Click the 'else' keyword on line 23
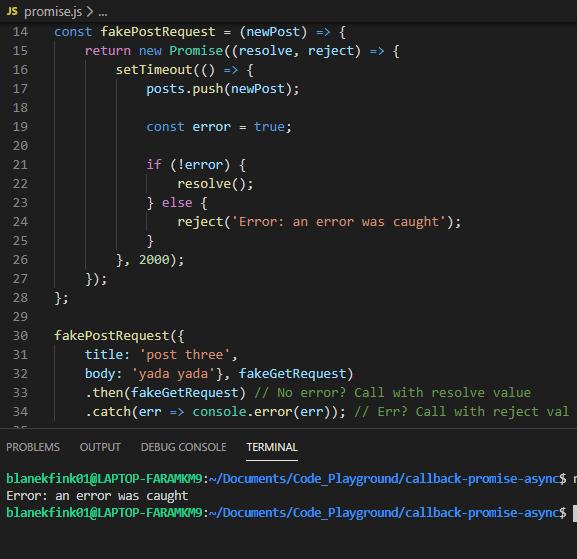Screen dimensions: 577x559 [x=177, y=203]
